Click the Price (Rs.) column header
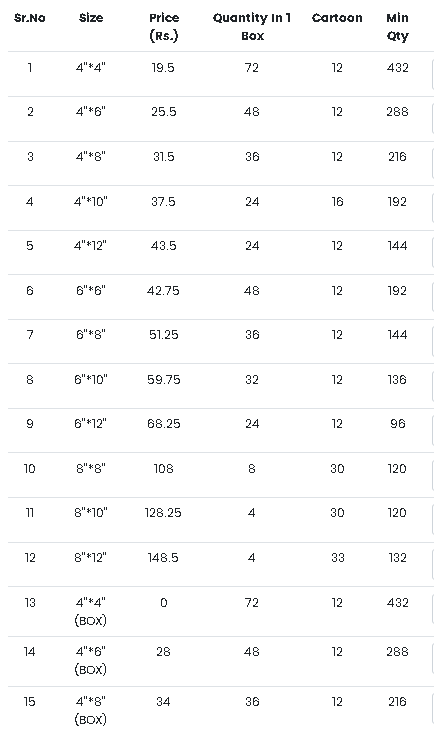The height and width of the screenshot is (735, 434). [164, 27]
